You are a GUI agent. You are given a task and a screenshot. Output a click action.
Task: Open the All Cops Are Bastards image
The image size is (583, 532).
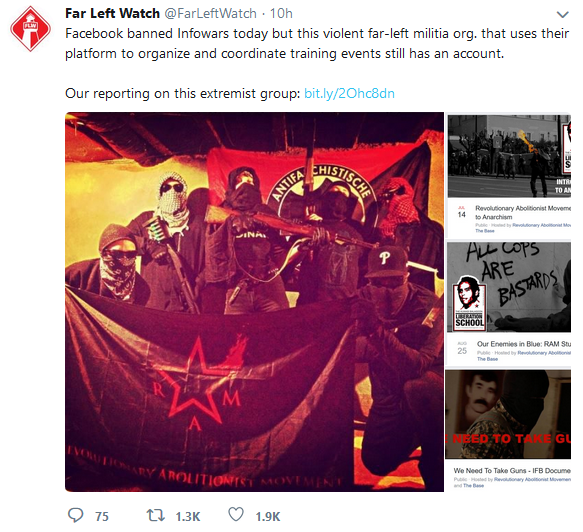[x=509, y=287]
